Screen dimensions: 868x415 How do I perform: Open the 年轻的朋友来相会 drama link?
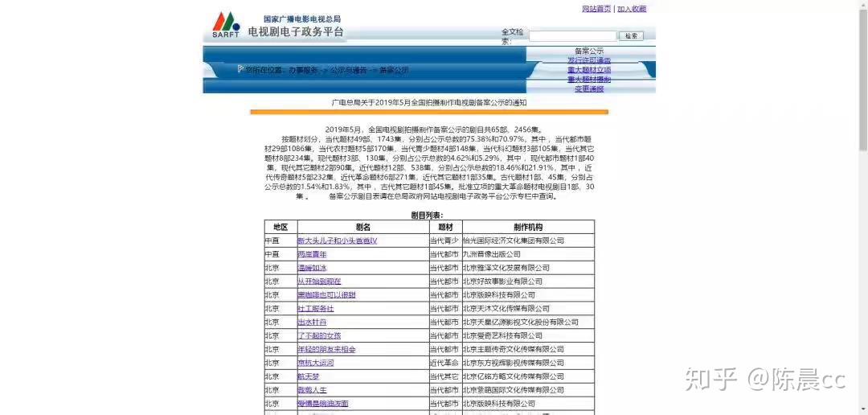coord(326,349)
